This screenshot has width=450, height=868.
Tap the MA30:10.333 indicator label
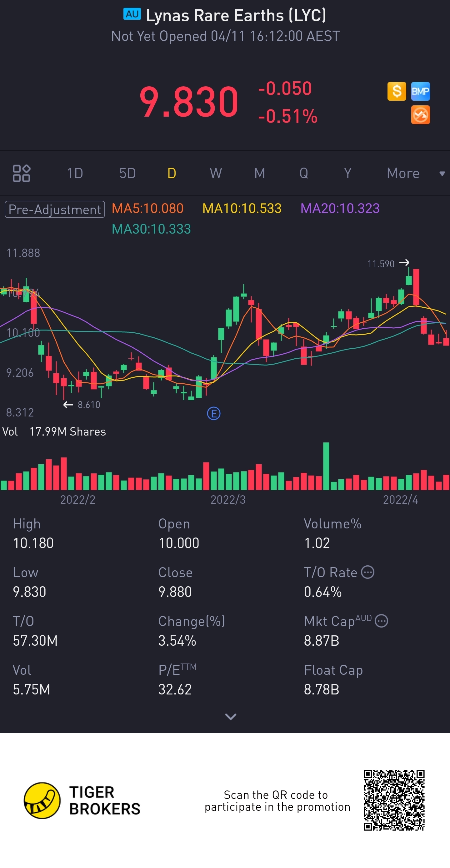(x=151, y=229)
